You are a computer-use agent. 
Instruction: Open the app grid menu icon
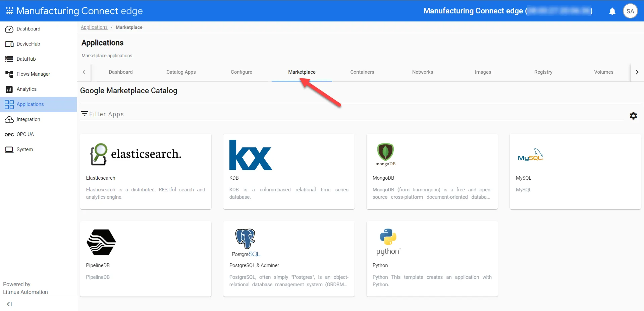[x=9, y=11]
